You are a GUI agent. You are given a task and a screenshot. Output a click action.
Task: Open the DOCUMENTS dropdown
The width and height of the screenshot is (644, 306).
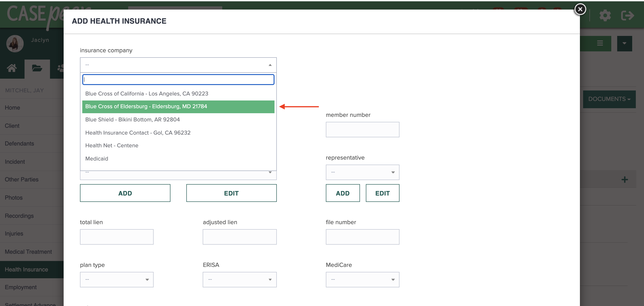click(x=609, y=99)
